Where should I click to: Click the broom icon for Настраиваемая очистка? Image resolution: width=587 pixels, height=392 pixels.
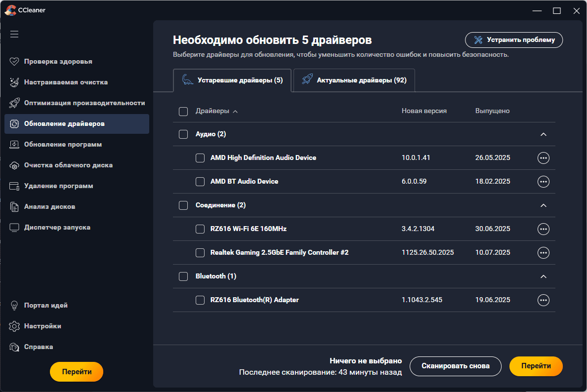pos(14,82)
